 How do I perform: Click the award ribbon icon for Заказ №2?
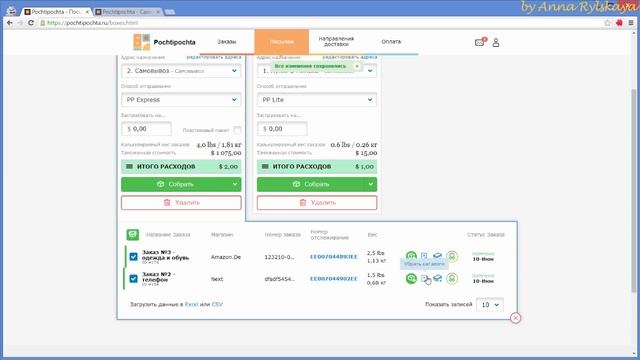click(x=451, y=278)
